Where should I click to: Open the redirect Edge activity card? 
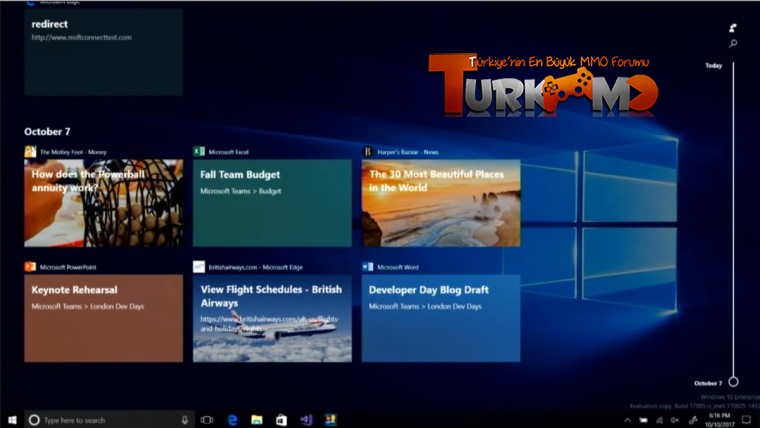103,52
